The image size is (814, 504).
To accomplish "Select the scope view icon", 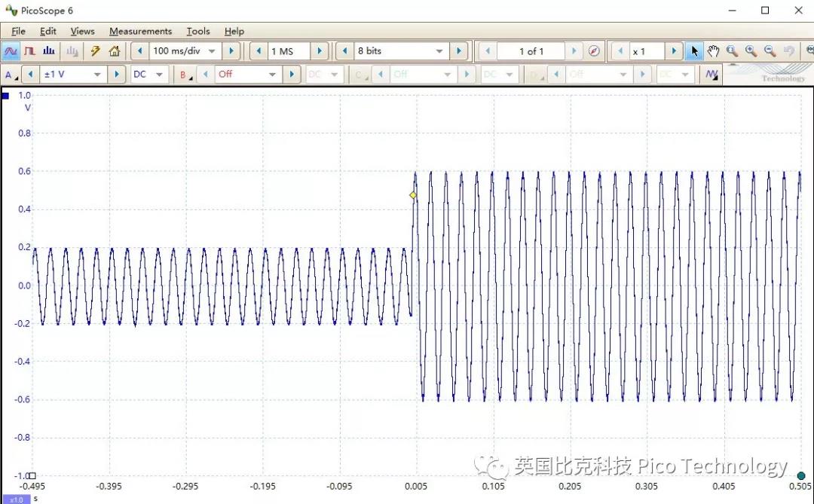I will click(x=11, y=50).
